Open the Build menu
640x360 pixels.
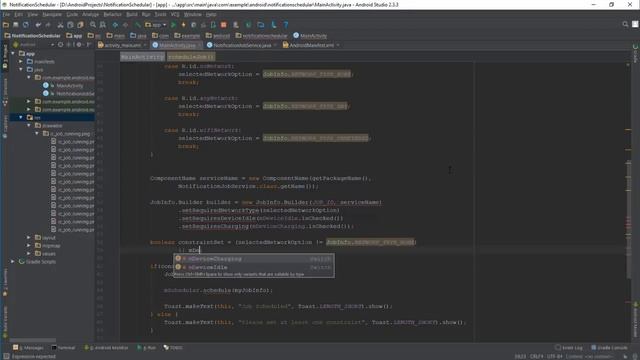pyautogui.click(x=131, y=14)
